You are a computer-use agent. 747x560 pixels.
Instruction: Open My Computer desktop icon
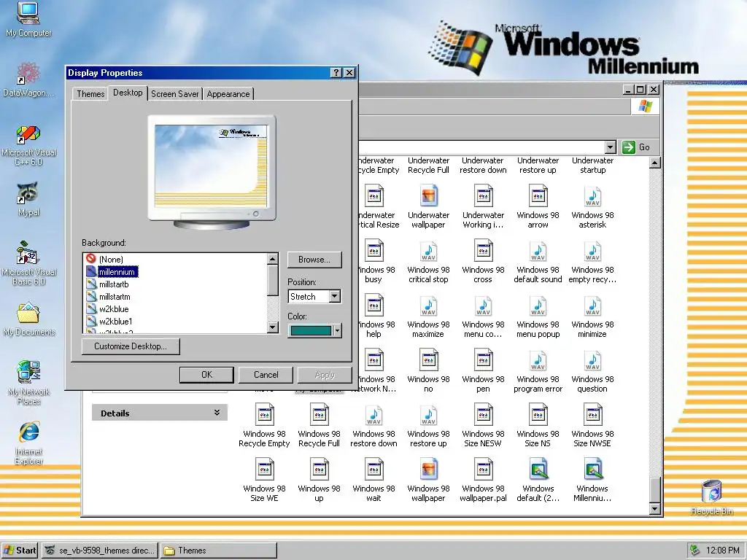click(x=28, y=19)
